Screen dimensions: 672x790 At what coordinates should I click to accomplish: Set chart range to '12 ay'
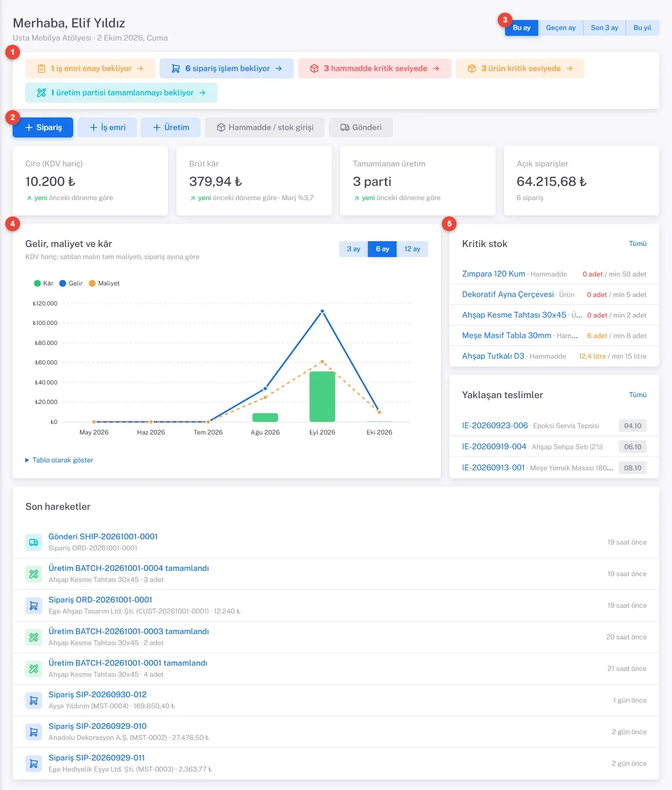(412, 249)
